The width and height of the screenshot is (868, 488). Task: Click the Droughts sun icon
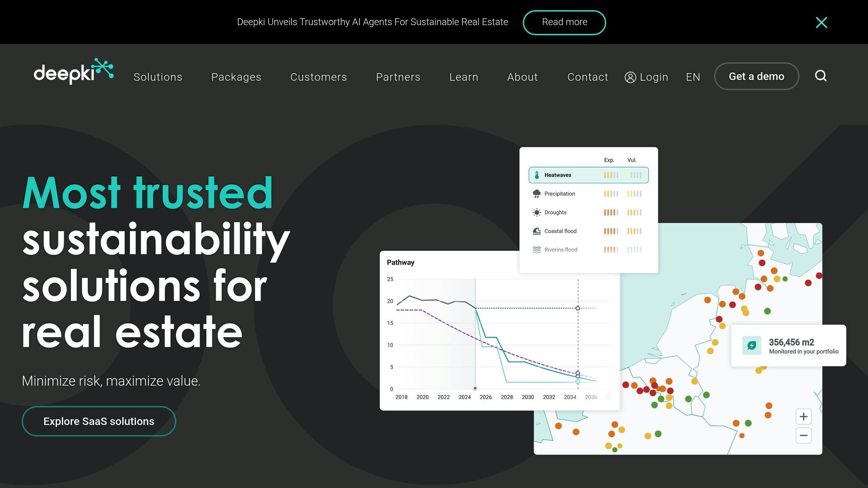(537, 212)
